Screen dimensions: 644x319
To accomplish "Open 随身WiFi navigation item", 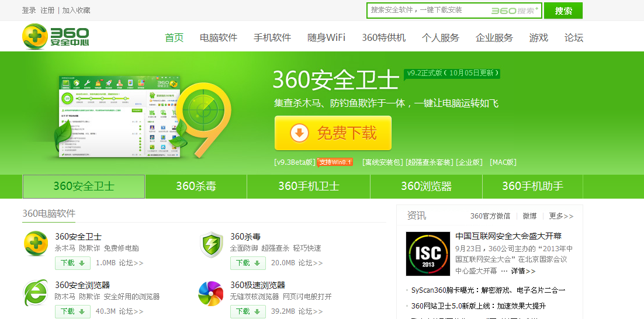I will (327, 38).
